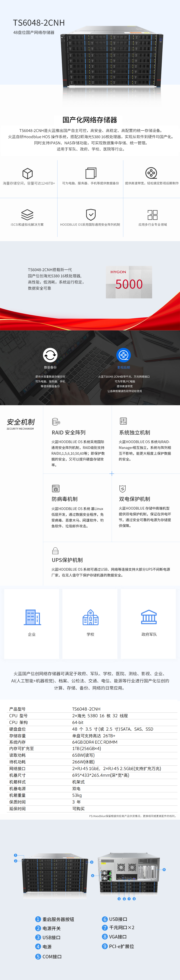The height and width of the screenshot is (980, 180).
Task: Click the extended warranty value 可购买
Action: (79, 808)
